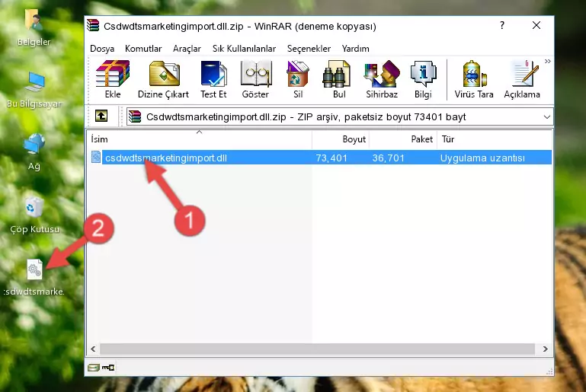586x392 pixels.
Task: Select the csdwdtsmarke dll desktop file
Action: (34, 277)
